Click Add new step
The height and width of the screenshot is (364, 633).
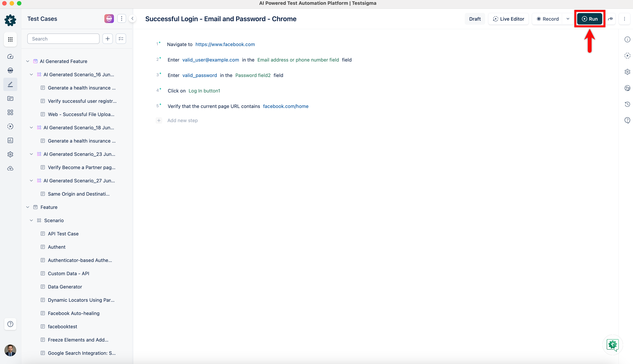click(x=182, y=120)
